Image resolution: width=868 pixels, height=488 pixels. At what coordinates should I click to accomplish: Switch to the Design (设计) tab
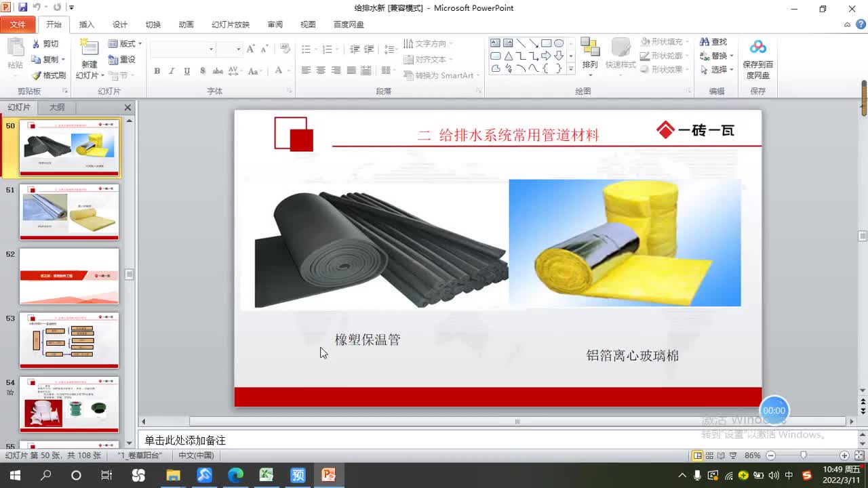pos(120,24)
